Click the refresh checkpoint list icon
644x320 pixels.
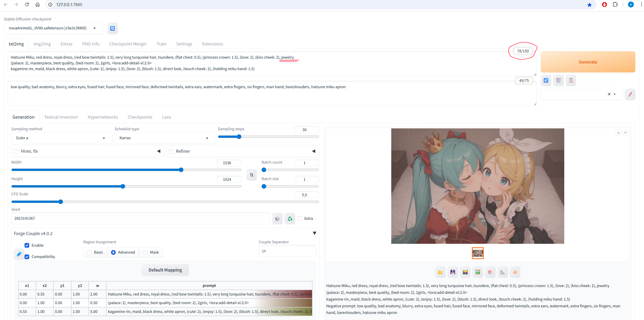[x=113, y=28]
